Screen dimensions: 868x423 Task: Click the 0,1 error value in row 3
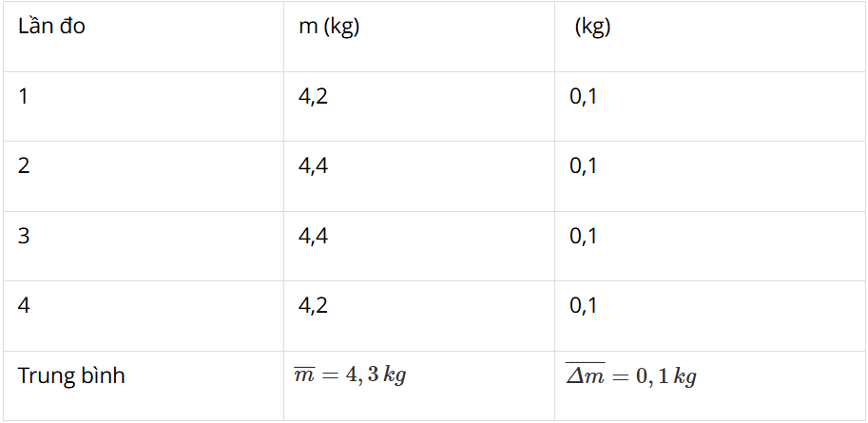click(x=584, y=237)
